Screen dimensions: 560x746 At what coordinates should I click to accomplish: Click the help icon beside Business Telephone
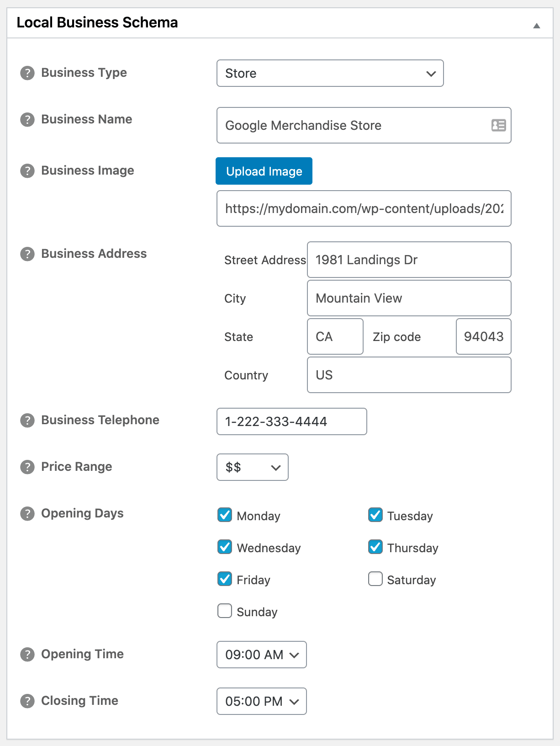pyautogui.click(x=27, y=421)
